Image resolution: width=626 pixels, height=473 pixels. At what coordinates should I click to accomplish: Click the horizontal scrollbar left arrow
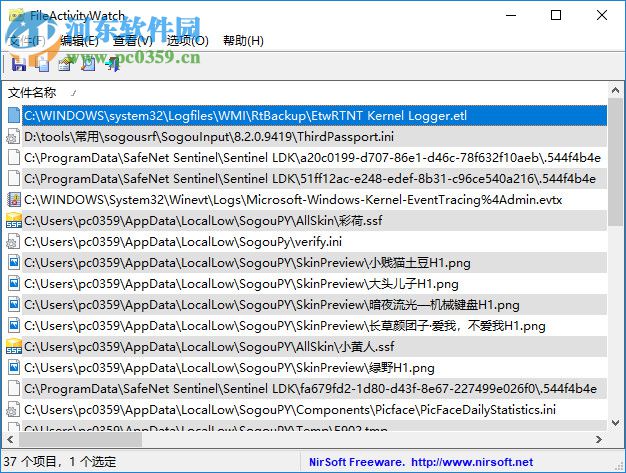10,439
